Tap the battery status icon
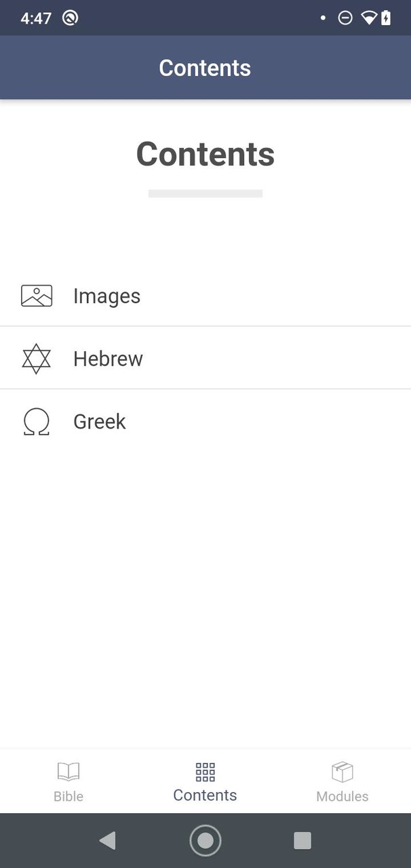This screenshot has width=411, height=868. click(x=386, y=18)
